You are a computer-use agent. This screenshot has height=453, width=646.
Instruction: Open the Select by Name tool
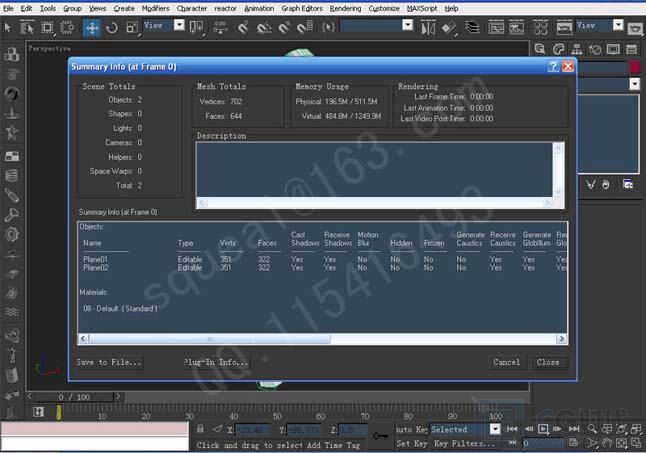tap(27, 28)
